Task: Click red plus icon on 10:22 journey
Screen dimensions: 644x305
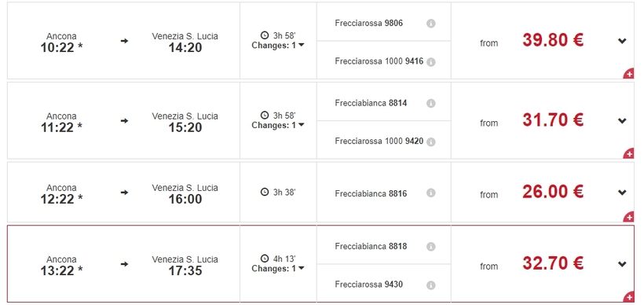Action: (x=629, y=74)
